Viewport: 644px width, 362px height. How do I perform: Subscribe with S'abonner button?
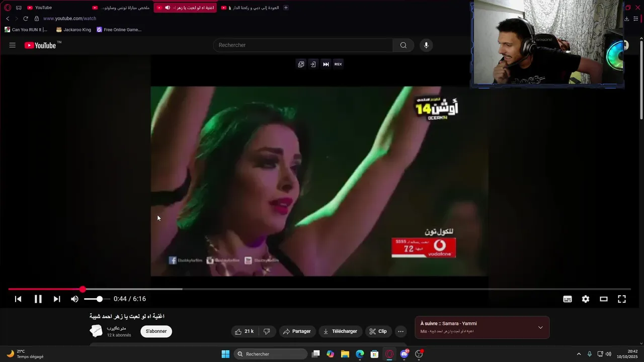pos(156,331)
